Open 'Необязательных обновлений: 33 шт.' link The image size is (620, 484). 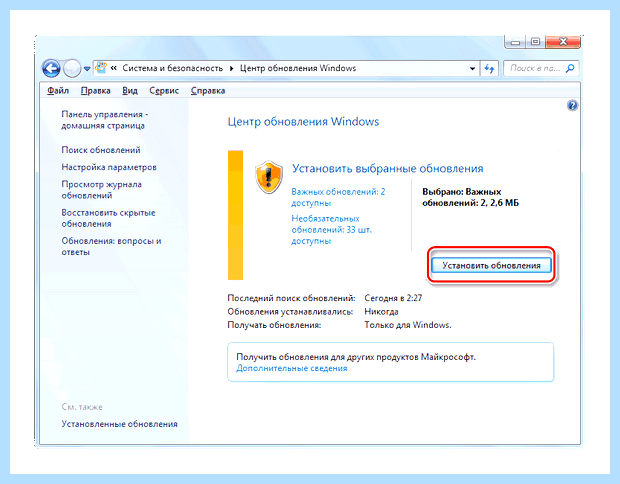[x=331, y=229]
